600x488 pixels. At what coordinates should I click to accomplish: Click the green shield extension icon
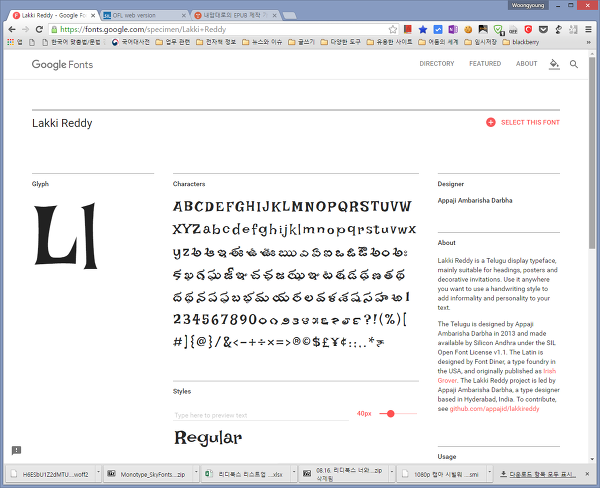(x=498, y=29)
